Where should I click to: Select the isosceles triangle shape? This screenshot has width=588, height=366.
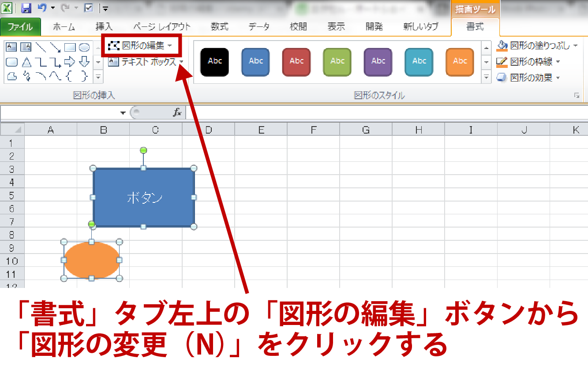click(26, 62)
